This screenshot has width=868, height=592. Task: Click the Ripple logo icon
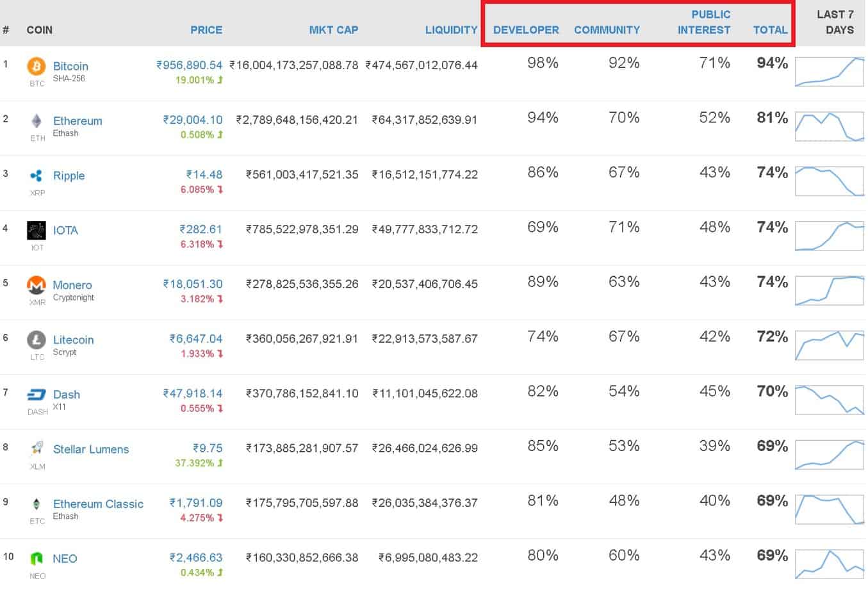[37, 176]
